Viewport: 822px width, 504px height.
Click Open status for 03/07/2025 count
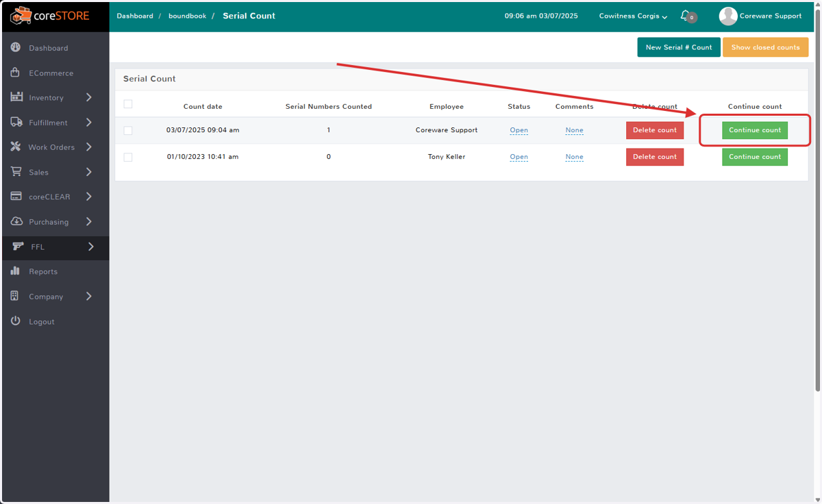(519, 130)
